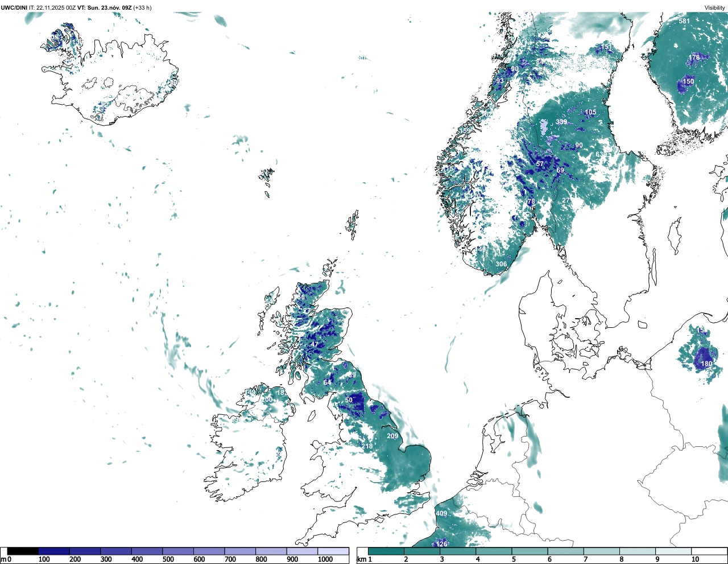Image resolution: width=728 pixels, height=564 pixels.
Task: Click the '180' value near the Baltic coast
Action: 706,364
